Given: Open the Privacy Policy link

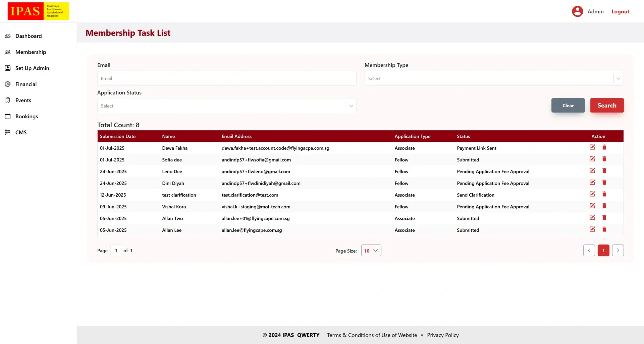Looking at the screenshot, I should coord(443,335).
